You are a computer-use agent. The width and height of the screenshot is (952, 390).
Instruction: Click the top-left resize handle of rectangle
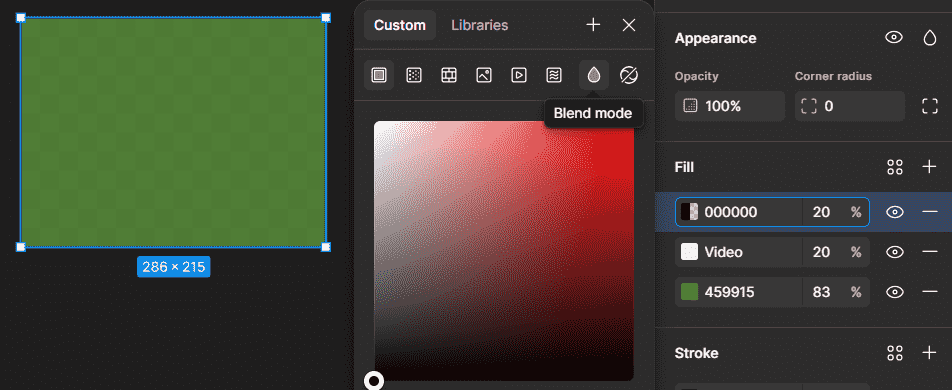[21, 18]
